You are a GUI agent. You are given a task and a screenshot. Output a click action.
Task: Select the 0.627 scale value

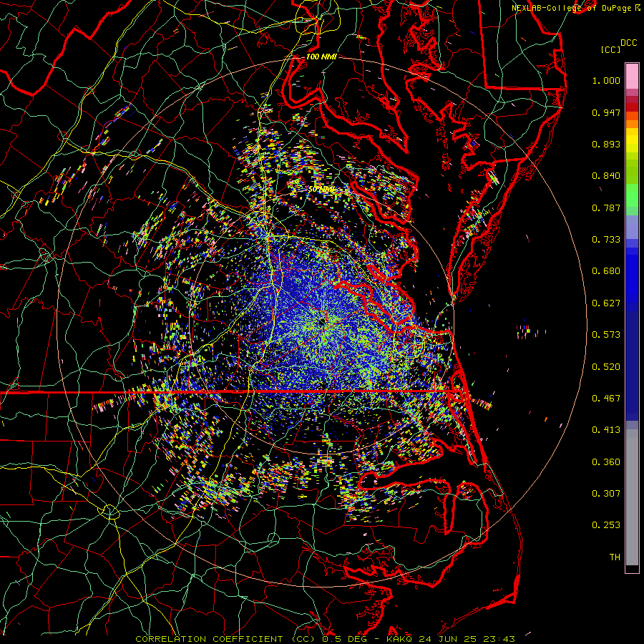[x=606, y=303]
